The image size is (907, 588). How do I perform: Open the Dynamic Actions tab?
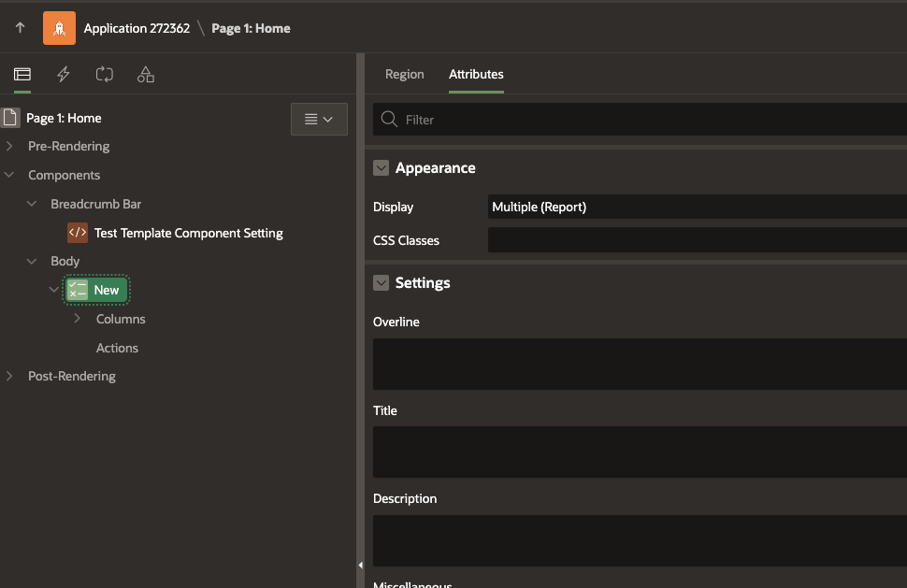pyautogui.click(x=63, y=74)
